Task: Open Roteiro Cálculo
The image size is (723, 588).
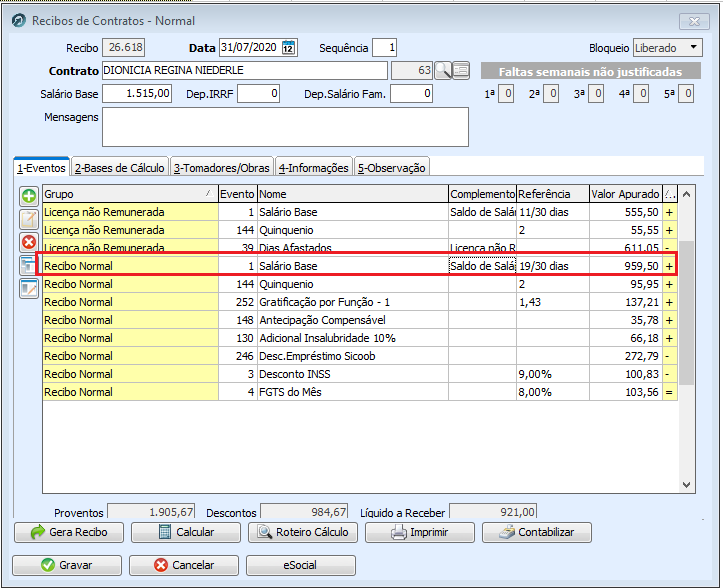Action: pyautogui.click(x=303, y=532)
